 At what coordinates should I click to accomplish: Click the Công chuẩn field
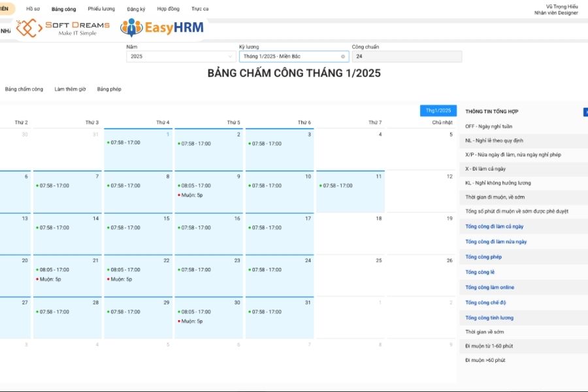pyautogui.click(x=407, y=57)
